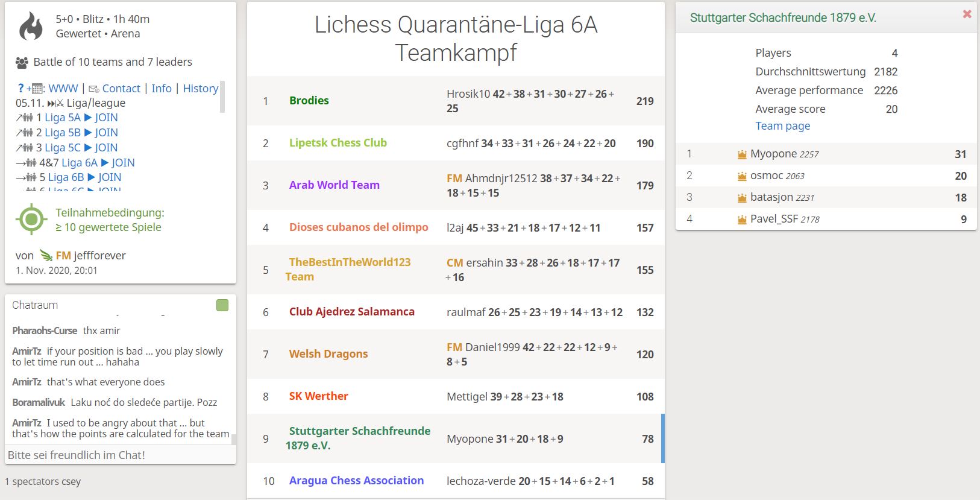Open the Liga 6B link
The height and width of the screenshot is (500, 980).
pyautogui.click(x=66, y=177)
